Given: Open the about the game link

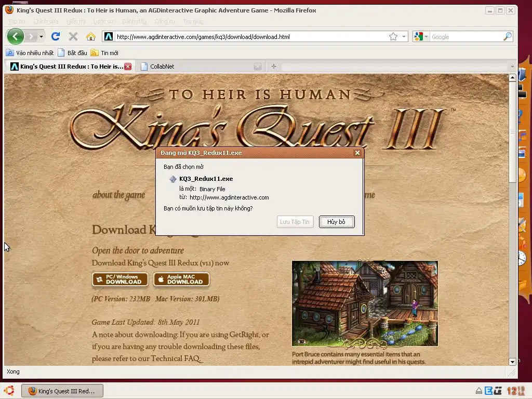Looking at the screenshot, I should 119,195.
